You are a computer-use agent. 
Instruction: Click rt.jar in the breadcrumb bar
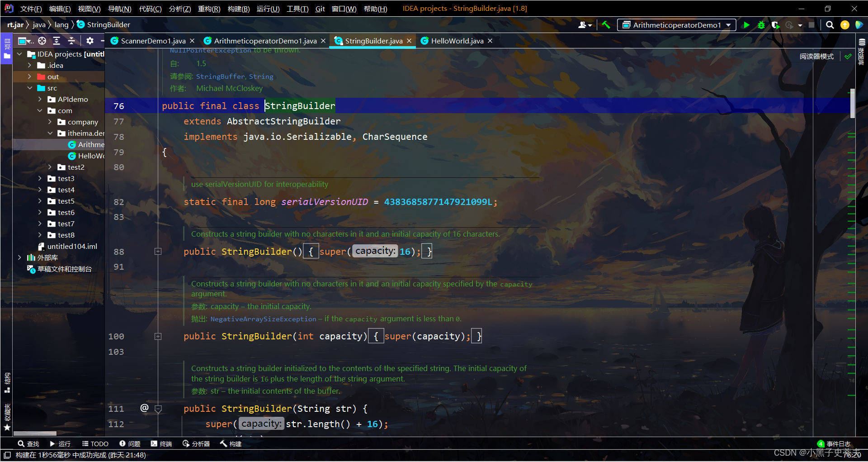coord(15,25)
